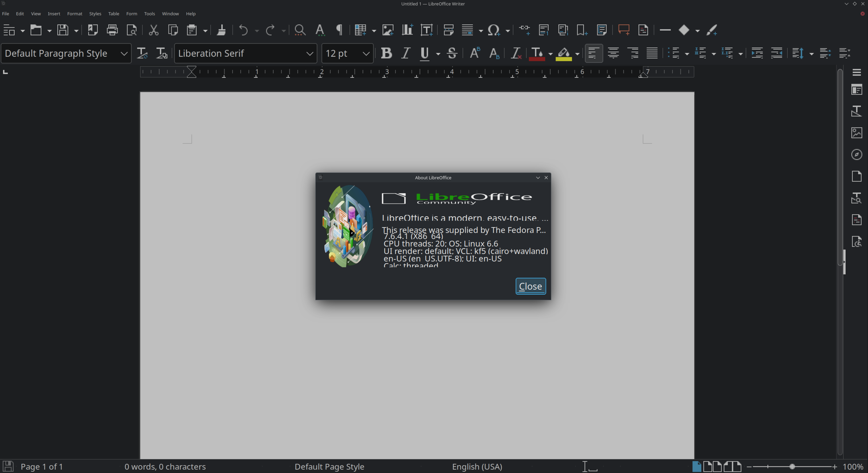868x473 pixels.
Task: Align text to the left
Action: [594, 53]
